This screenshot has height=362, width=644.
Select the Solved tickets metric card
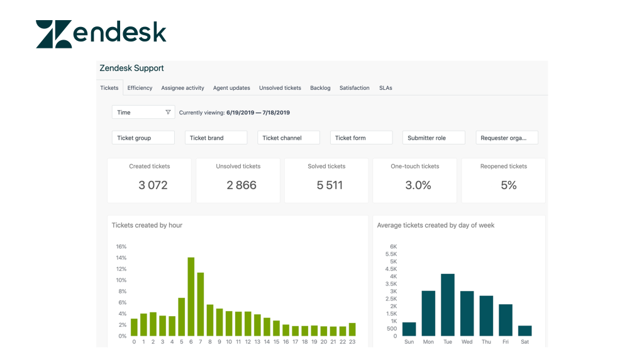[x=326, y=180]
